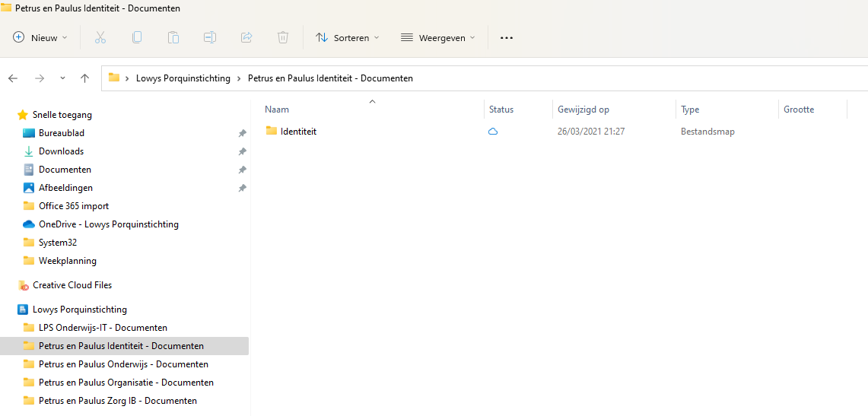Open the Nieuw dropdown menu
Viewport: 868px width, 416px height.
click(40, 37)
